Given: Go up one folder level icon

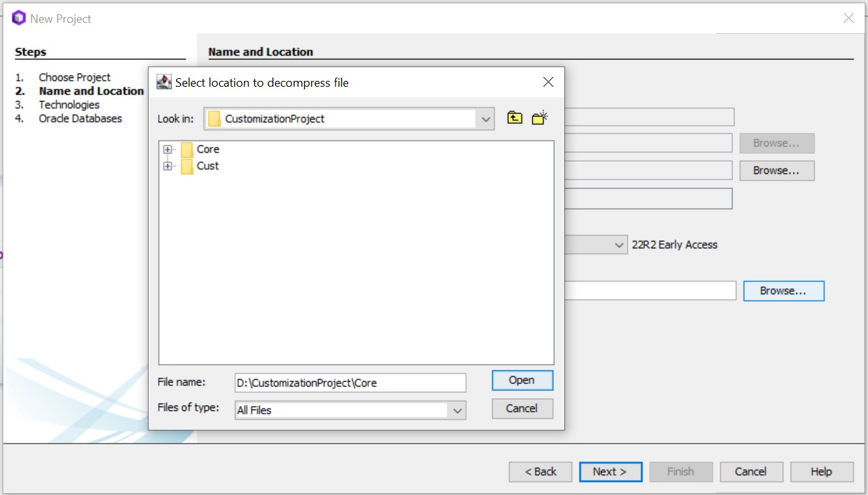Looking at the screenshot, I should tap(515, 118).
